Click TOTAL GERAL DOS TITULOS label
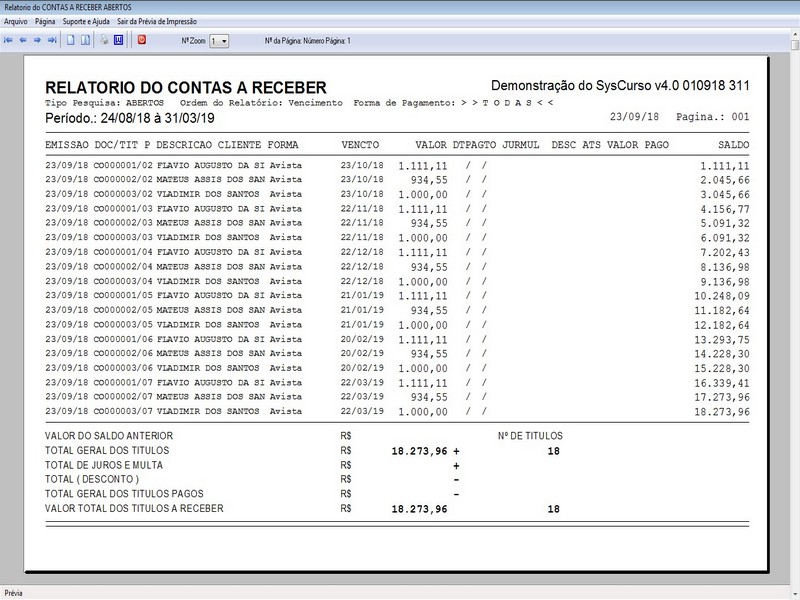Viewport: 800px width, 600px height. 107,451
